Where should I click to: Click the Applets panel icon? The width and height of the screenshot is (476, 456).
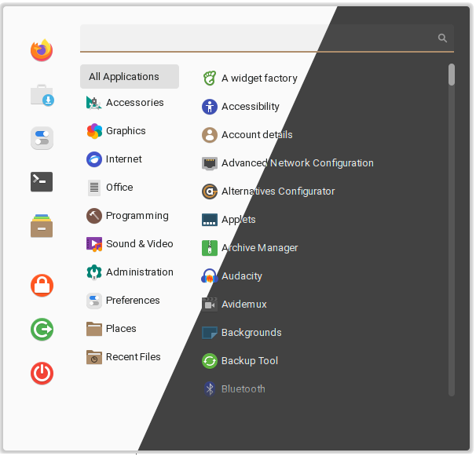click(x=210, y=220)
